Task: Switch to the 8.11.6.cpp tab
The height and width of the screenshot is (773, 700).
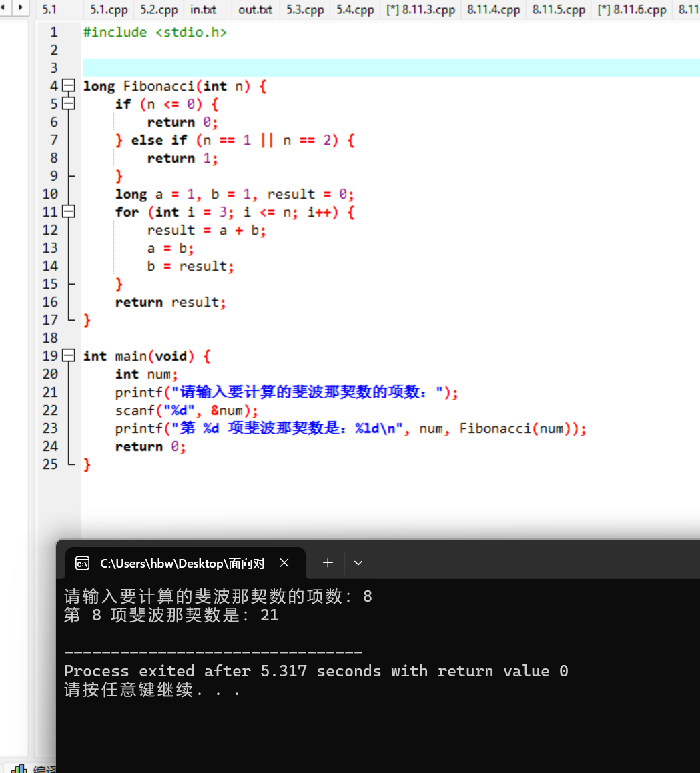Action: (x=631, y=9)
